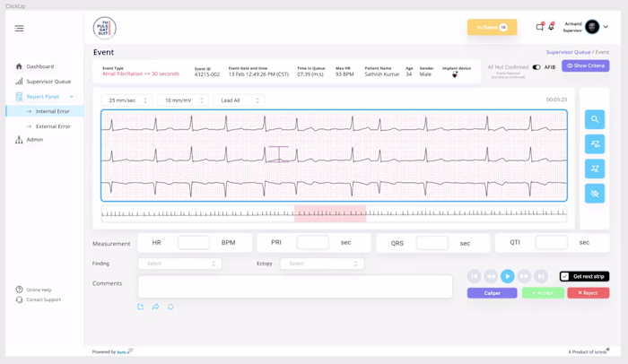The height and width of the screenshot is (364, 628).
Task: Click the Dashboard home icon
Action: tap(19, 66)
